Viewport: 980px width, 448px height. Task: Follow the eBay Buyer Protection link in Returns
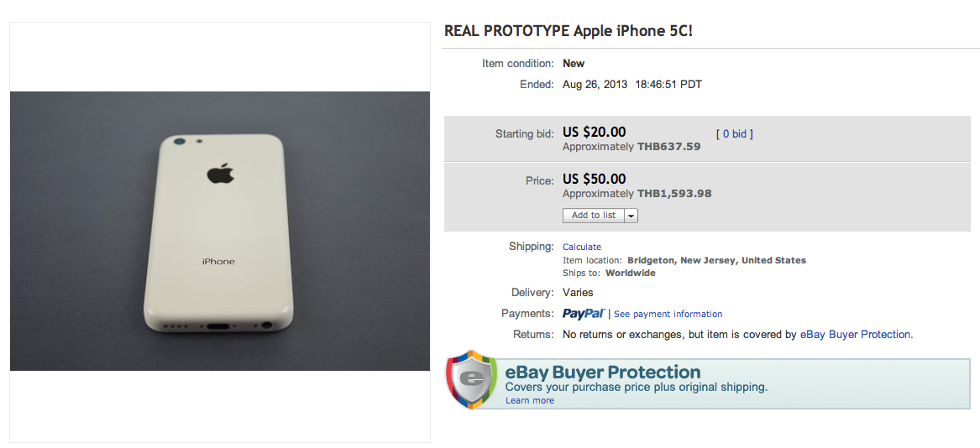(x=855, y=335)
